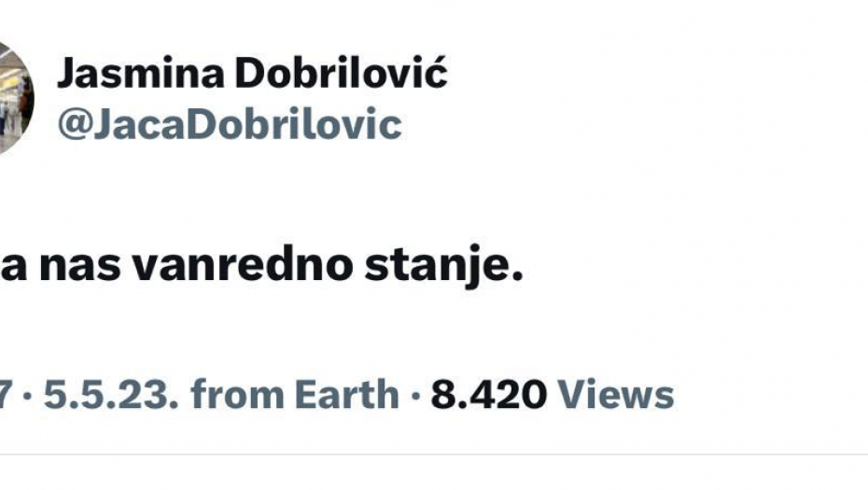
Task: Open Jasmina Dobrilović's profile avatar
Action: pyautogui.click(x=14, y=98)
